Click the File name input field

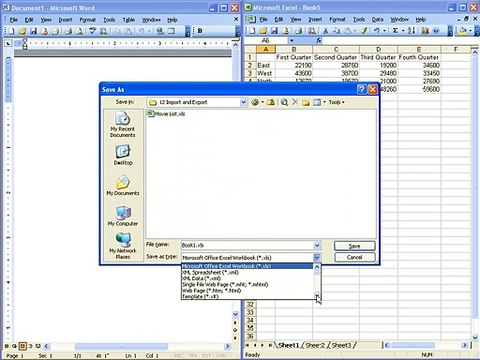click(x=247, y=245)
